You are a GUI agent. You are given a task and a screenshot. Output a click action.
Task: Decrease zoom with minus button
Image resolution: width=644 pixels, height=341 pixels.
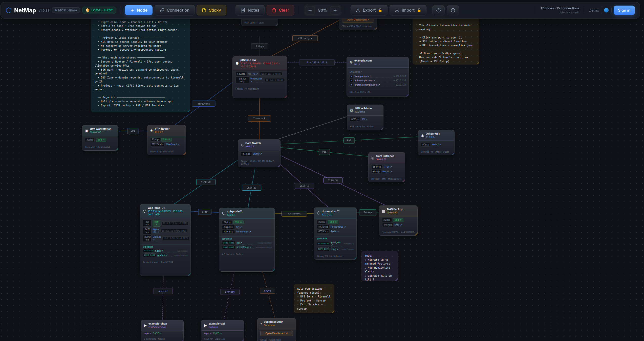point(310,10)
